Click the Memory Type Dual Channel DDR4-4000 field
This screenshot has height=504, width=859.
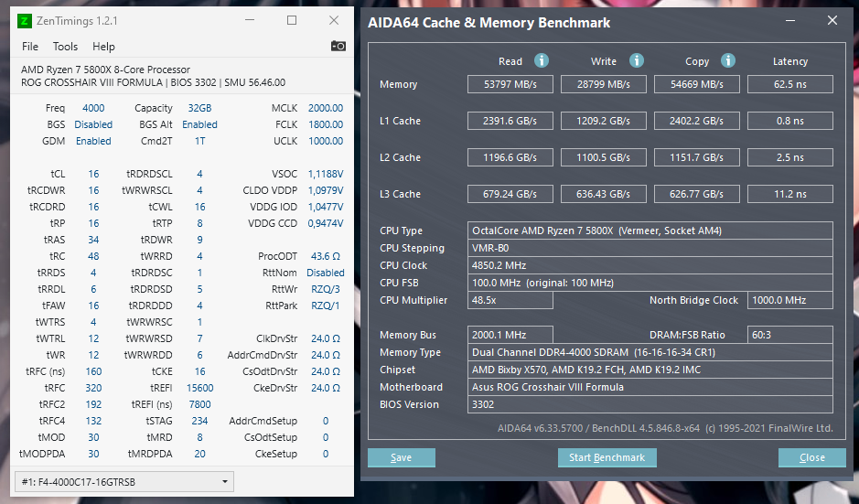pyautogui.click(x=650, y=352)
